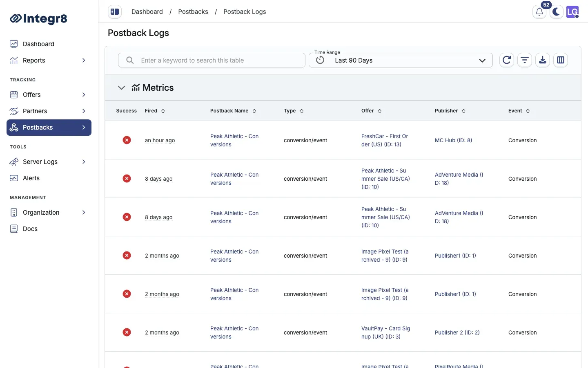This screenshot has width=588, height=368.
Task: Click the Docs sidebar icon
Action: click(x=14, y=229)
